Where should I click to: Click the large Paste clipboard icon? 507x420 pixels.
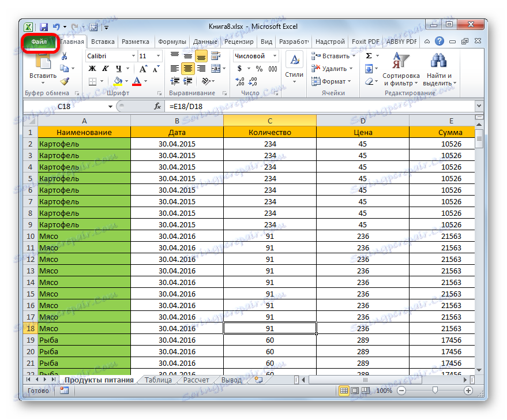(43, 62)
